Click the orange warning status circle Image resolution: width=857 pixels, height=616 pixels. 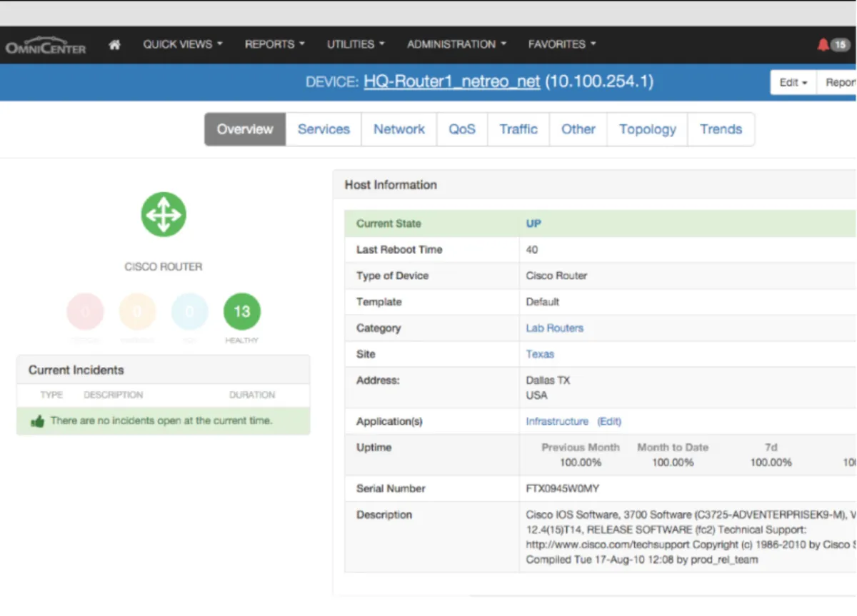tap(137, 311)
